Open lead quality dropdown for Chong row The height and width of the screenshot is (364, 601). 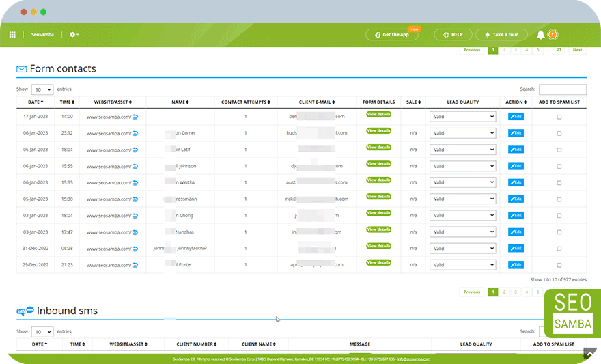click(462, 215)
